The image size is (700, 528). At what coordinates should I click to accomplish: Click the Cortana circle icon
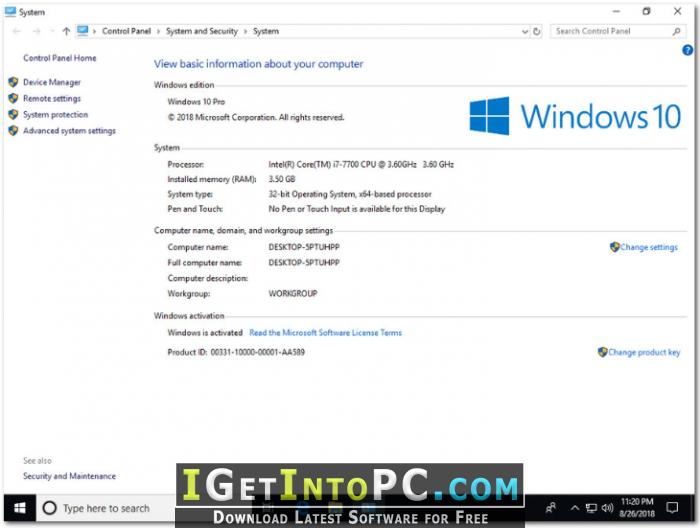[x=49, y=508]
